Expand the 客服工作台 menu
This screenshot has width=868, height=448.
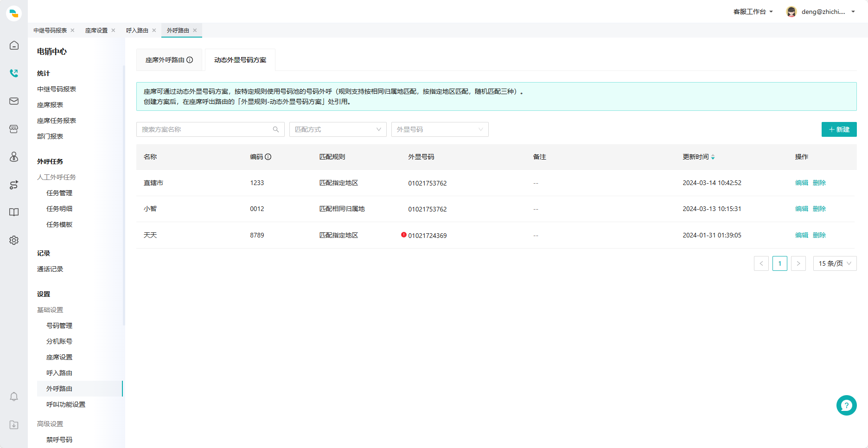click(753, 12)
